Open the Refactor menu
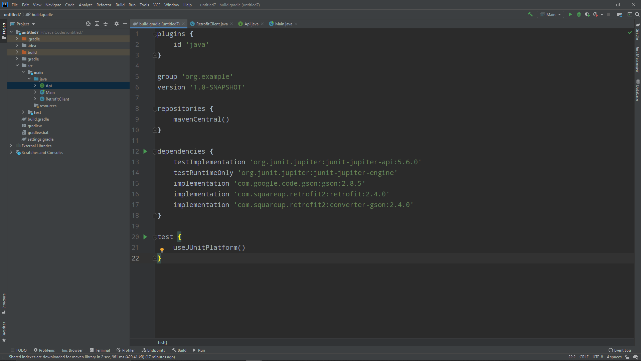 click(x=104, y=5)
